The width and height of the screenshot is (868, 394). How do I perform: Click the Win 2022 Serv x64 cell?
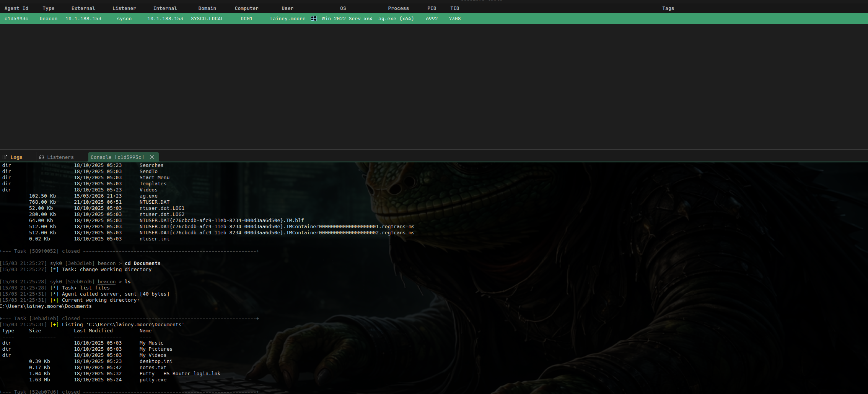click(347, 18)
